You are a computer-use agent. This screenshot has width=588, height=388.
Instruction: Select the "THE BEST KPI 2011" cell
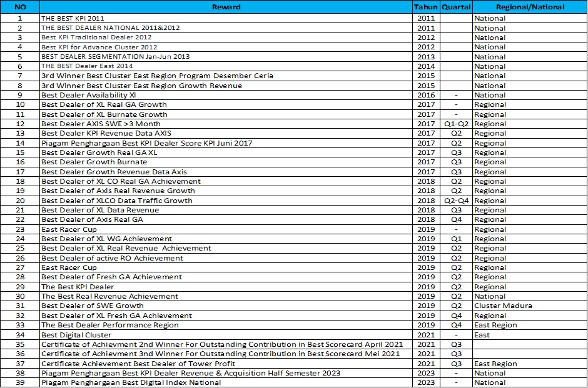tap(73, 18)
